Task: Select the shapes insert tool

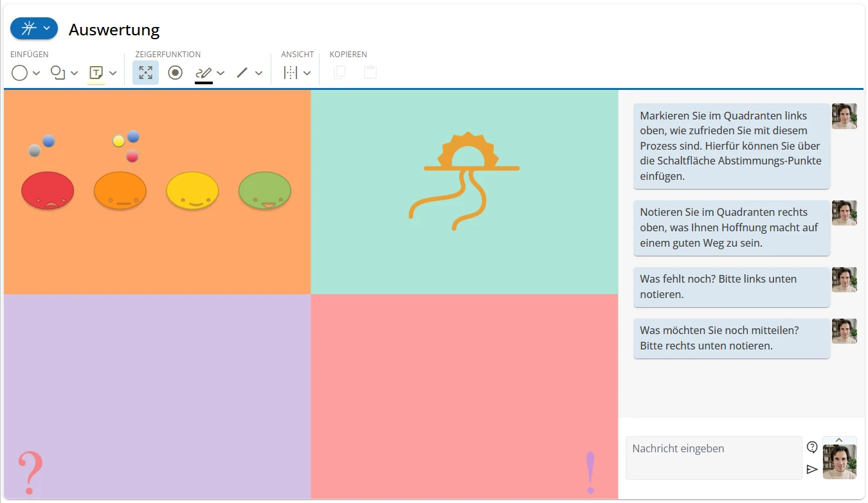Action: click(x=58, y=73)
